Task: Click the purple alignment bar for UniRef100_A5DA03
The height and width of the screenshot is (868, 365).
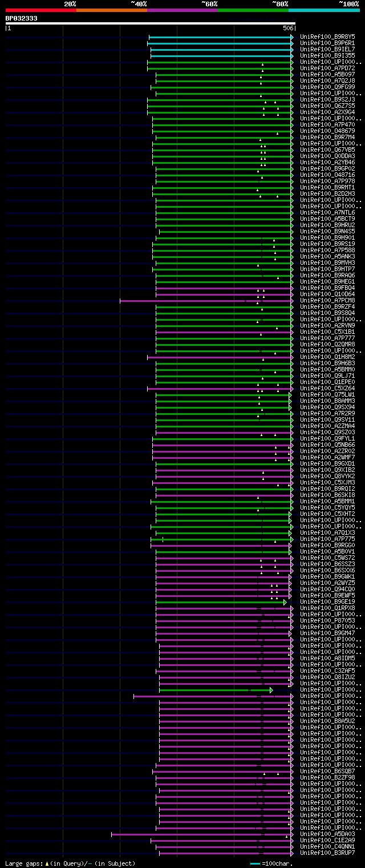Action: (x=202, y=834)
